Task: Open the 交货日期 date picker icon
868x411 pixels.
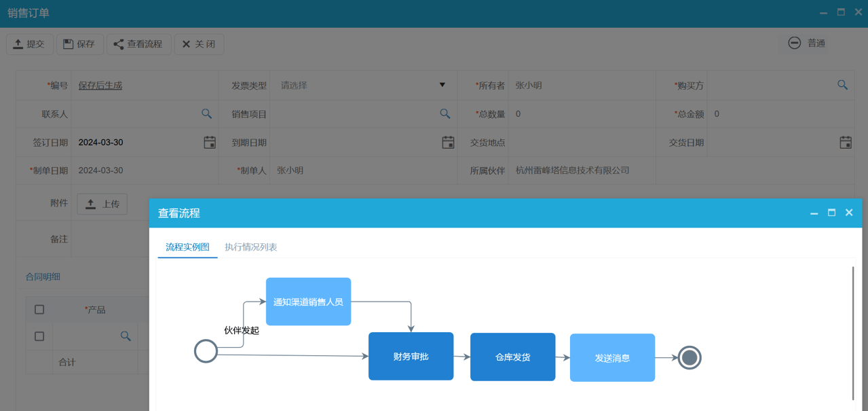Action: pos(846,142)
